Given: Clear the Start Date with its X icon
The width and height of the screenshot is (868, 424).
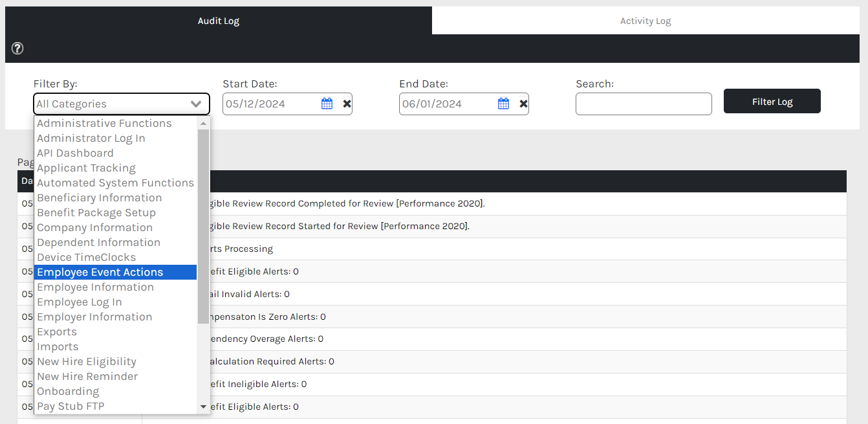Looking at the screenshot, I should pyautogui.click(x=347, y=104).
